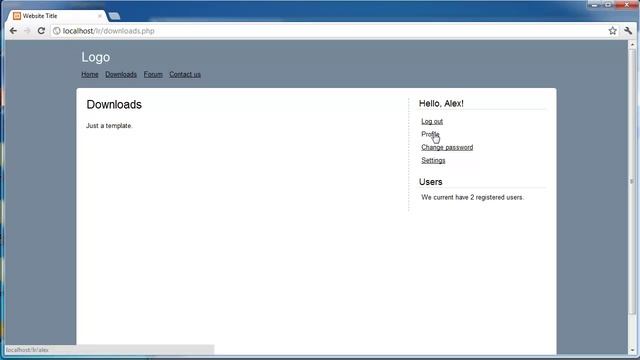Click the page info icon in address bar
This screenshot has height=360, width=640.
57,31
